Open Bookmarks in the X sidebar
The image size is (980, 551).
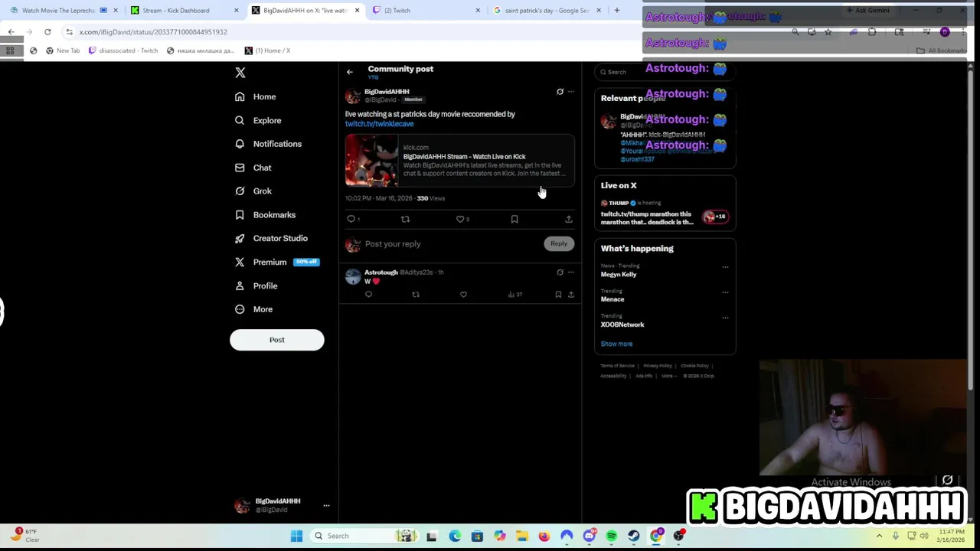pos(265,215)
